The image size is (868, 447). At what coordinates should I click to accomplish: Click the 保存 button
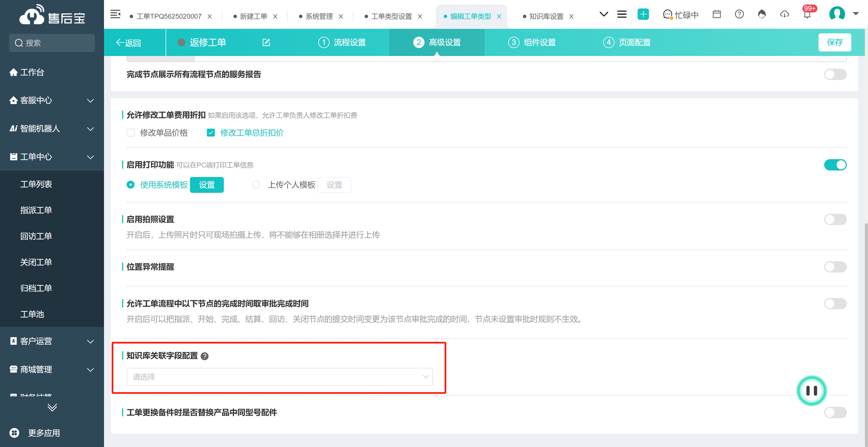[x=835, y=42]
